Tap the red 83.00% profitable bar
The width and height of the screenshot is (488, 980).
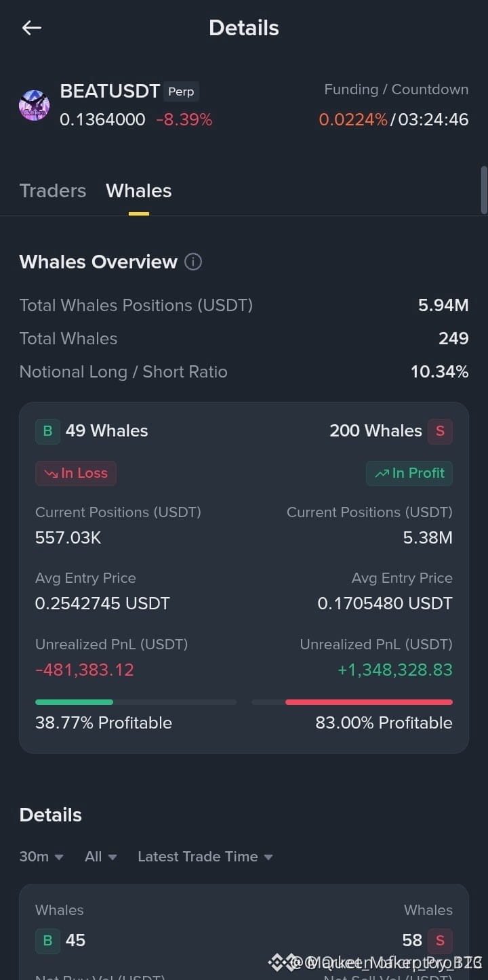point(352,702)
